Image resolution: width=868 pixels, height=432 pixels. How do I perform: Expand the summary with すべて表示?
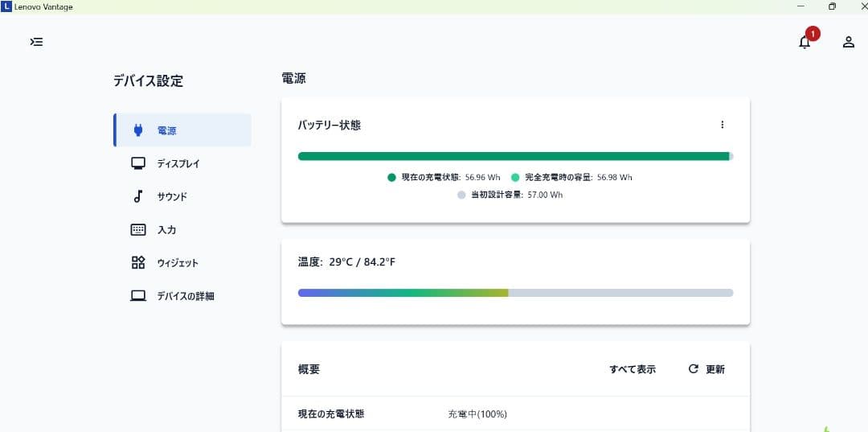(632, 369)
